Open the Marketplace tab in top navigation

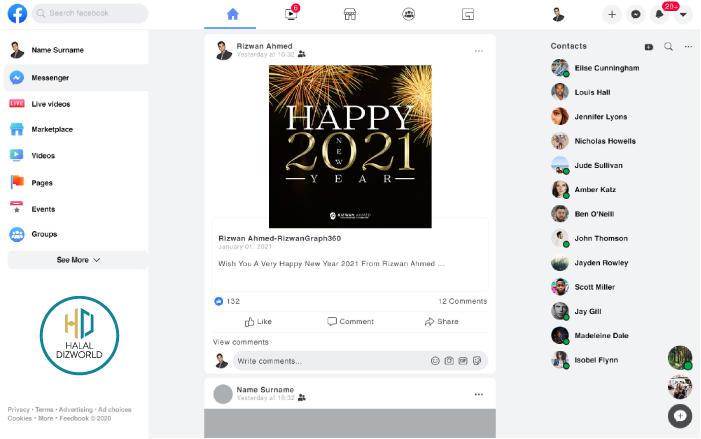pyautogui.click(x=350, y=14)
